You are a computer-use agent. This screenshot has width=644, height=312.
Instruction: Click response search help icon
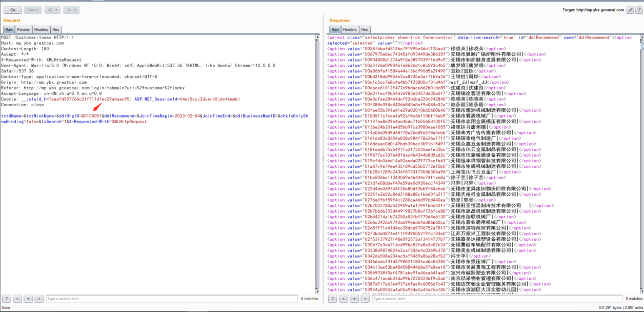pos(332,299)
